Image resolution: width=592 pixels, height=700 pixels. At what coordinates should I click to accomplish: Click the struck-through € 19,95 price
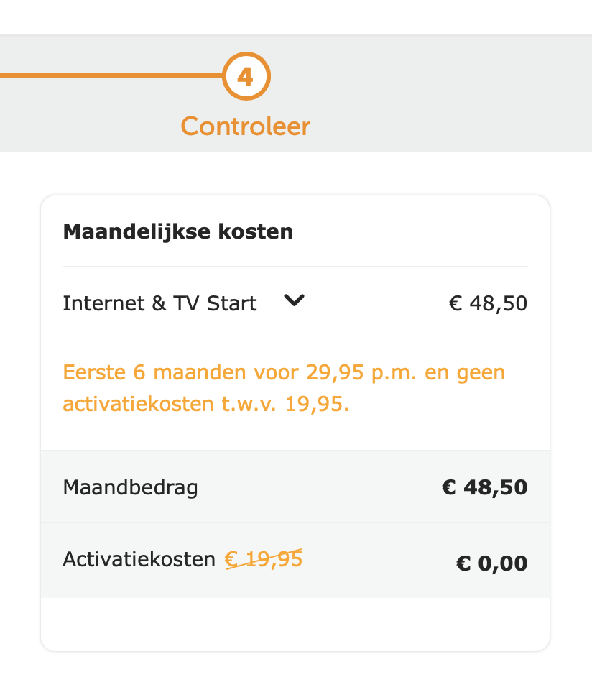[264, 559]
